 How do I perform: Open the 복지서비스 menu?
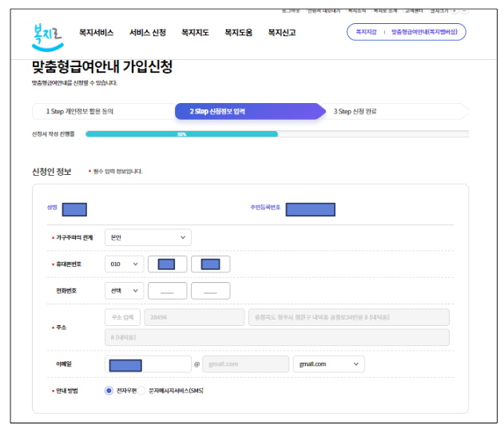click(96, 33)
